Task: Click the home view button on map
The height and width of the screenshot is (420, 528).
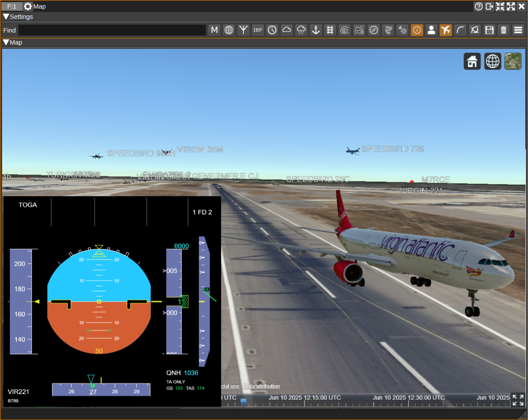Action: click(472, 61)
